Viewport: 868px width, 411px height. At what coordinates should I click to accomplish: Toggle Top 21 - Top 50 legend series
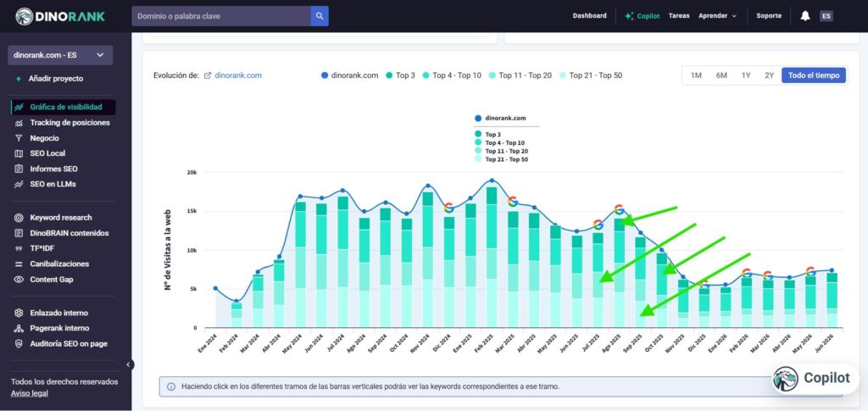click(591, 75)
